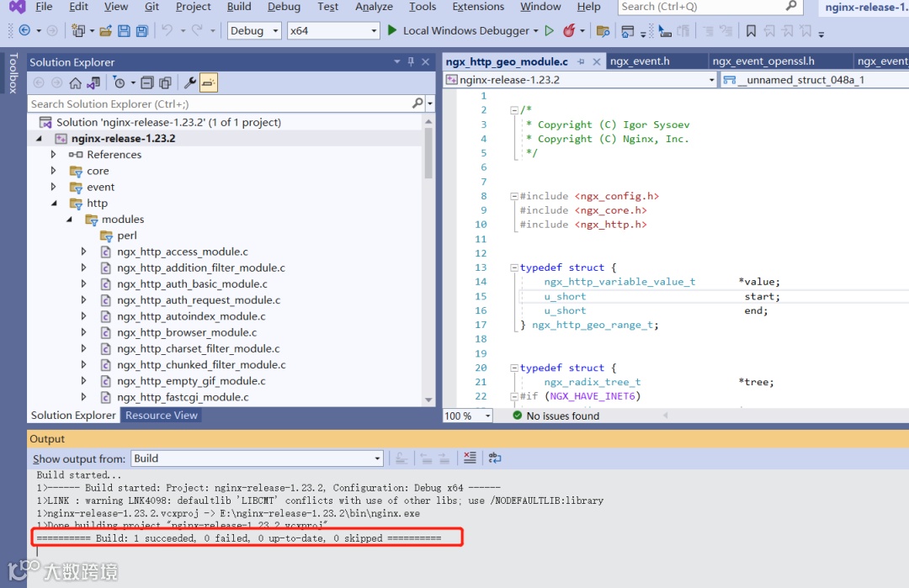The image size is (909, 588).
Task: Click the bookmark icon in toolbar
Action: point(751,30)
